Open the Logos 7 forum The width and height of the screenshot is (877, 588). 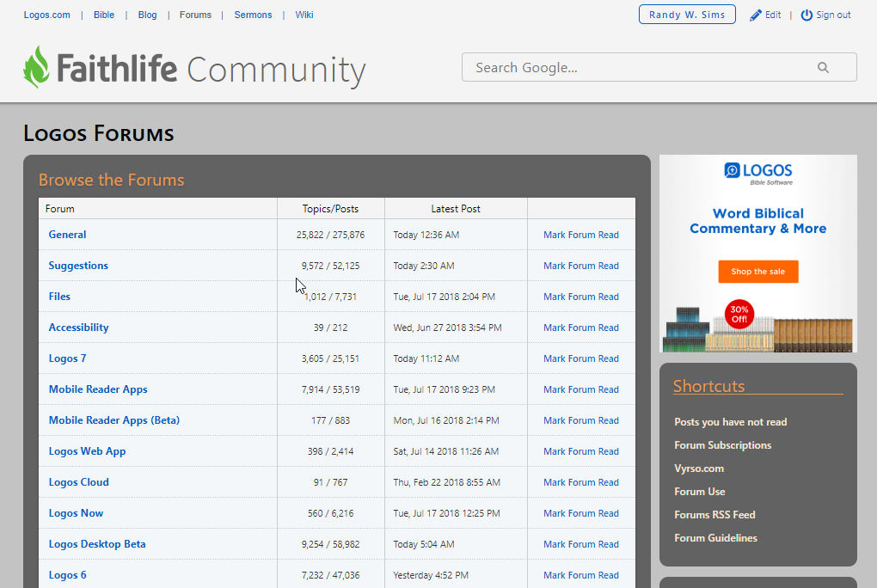(x=67, y=358)
